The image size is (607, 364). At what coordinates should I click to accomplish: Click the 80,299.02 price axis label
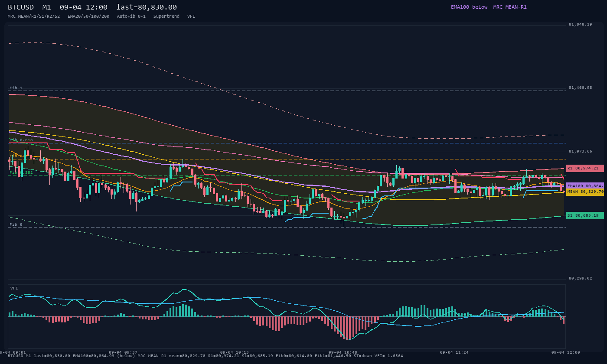(580, 278)
